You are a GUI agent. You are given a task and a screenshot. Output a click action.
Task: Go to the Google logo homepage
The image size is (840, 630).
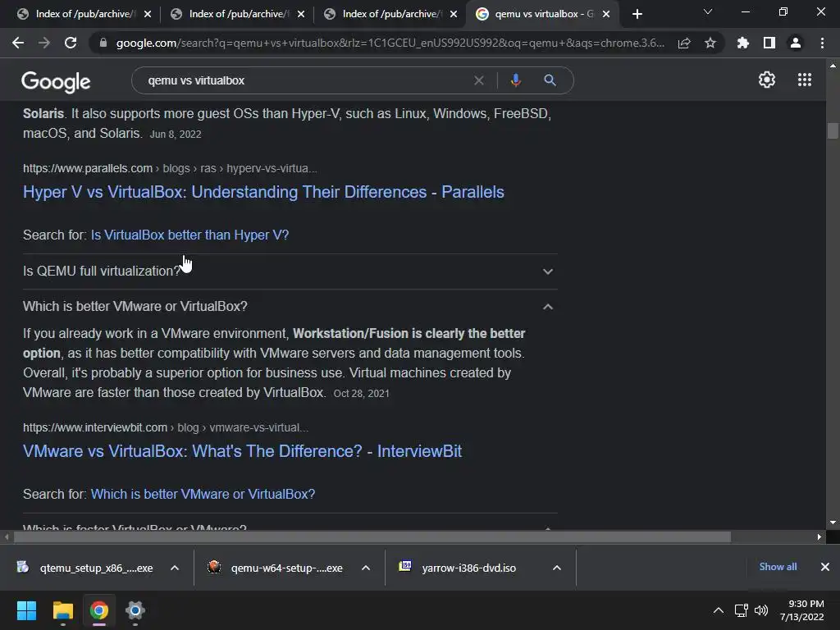pos(56,81)
